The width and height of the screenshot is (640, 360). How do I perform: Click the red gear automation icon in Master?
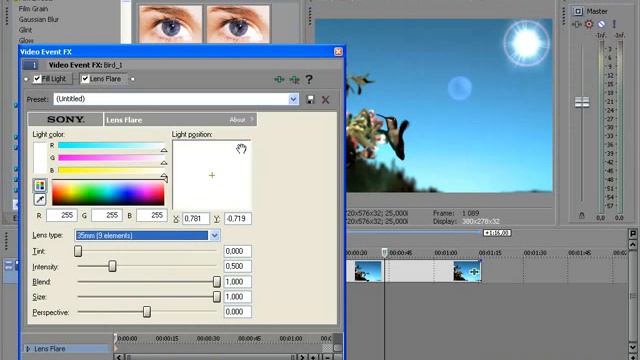(x=589, y=24)
